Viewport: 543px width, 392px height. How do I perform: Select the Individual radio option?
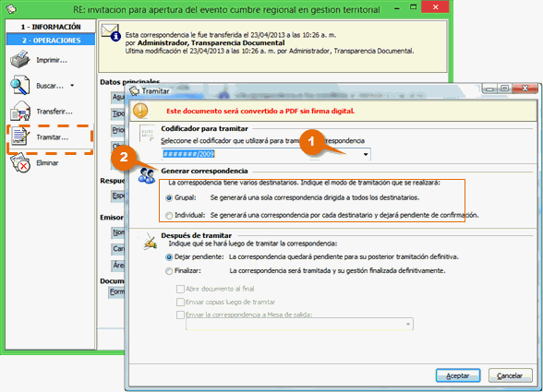point(169,216)
